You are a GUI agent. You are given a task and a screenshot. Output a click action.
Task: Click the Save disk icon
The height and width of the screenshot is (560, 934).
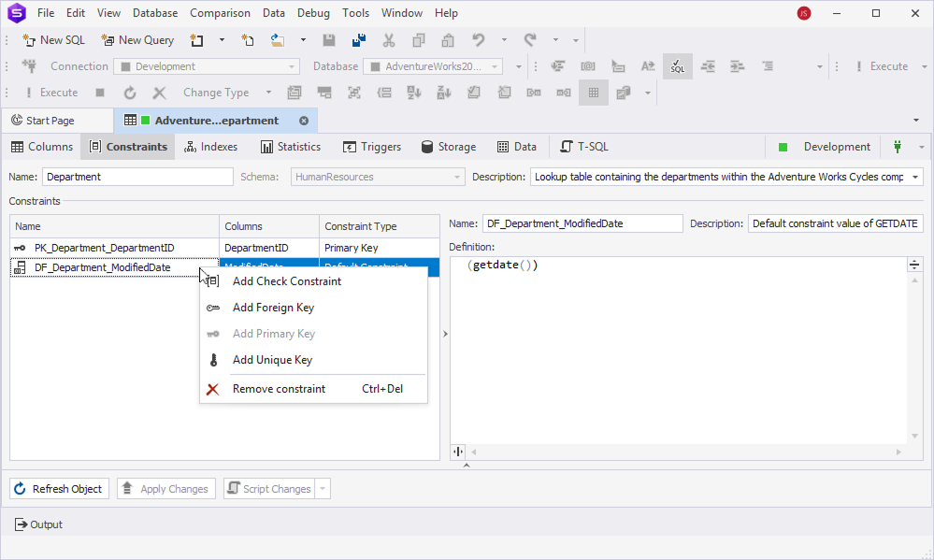coord(329,40)
